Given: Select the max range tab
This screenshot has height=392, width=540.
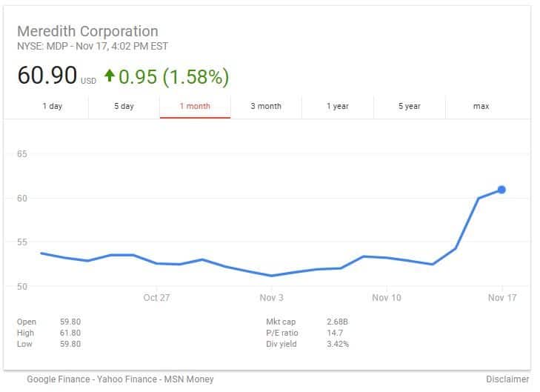Looking at the screenshot, I should pyautogui.click(x=481, y=106).
